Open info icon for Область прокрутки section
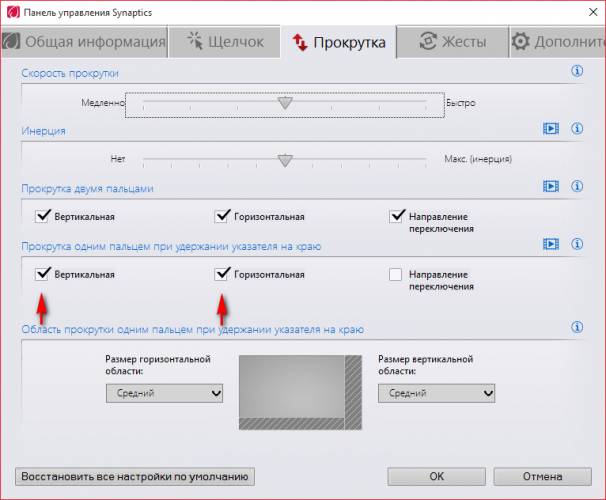The height and width of the screenshot is (500, 606). point(577,327)
